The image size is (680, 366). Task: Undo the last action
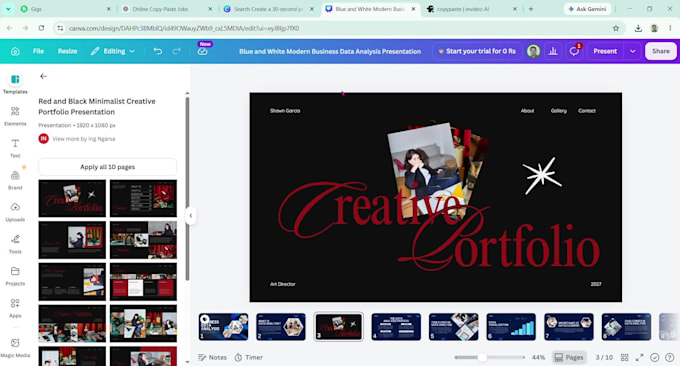(x=157, y=51)
